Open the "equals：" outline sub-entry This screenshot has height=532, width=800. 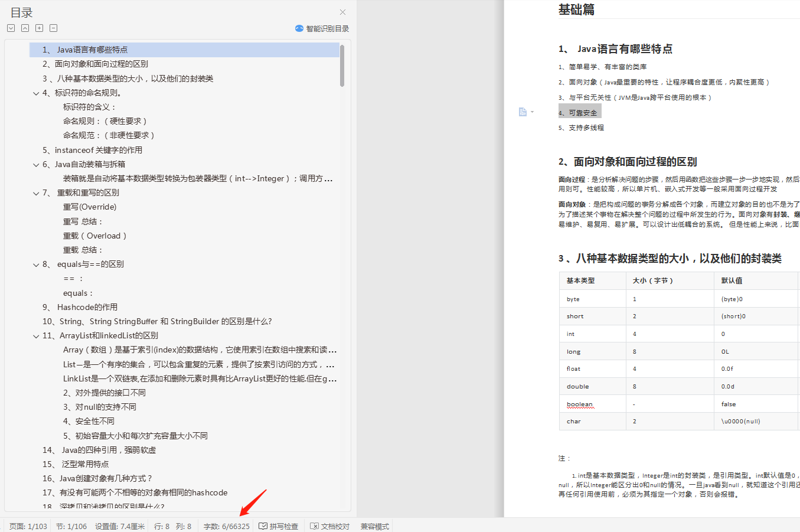click(78, 293)
